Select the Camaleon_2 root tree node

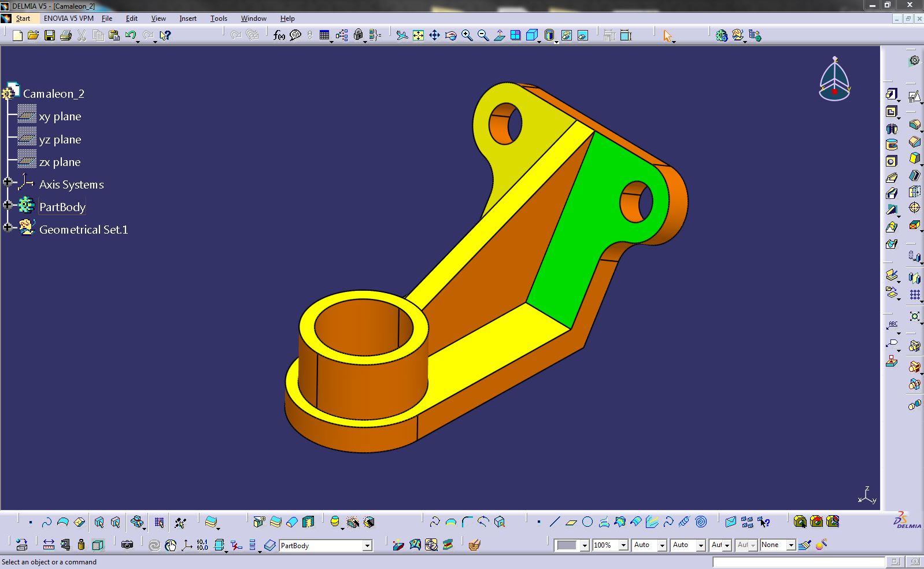coord(54,94)
